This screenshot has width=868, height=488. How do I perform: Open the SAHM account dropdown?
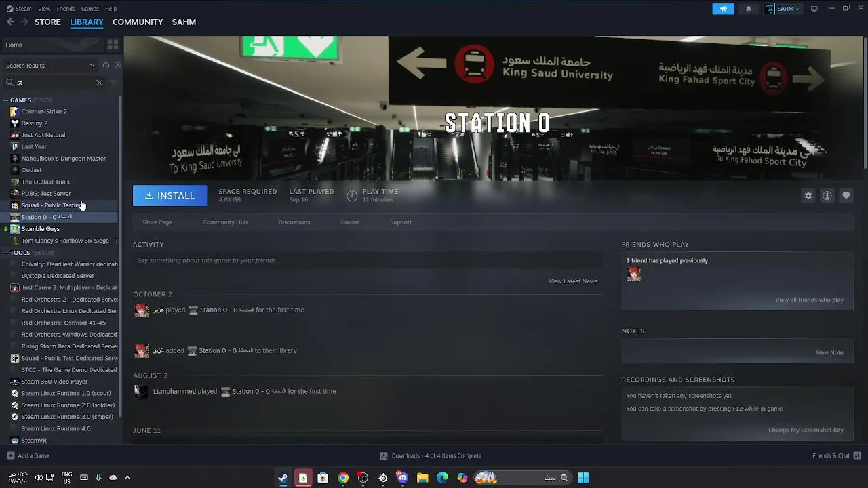[782, 9]
